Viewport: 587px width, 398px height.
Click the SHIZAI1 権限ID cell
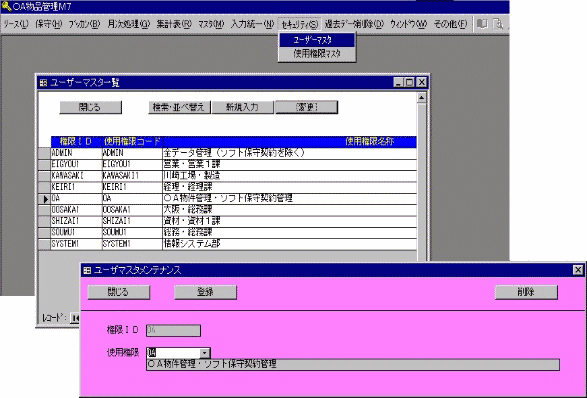[x=76, y=221]
